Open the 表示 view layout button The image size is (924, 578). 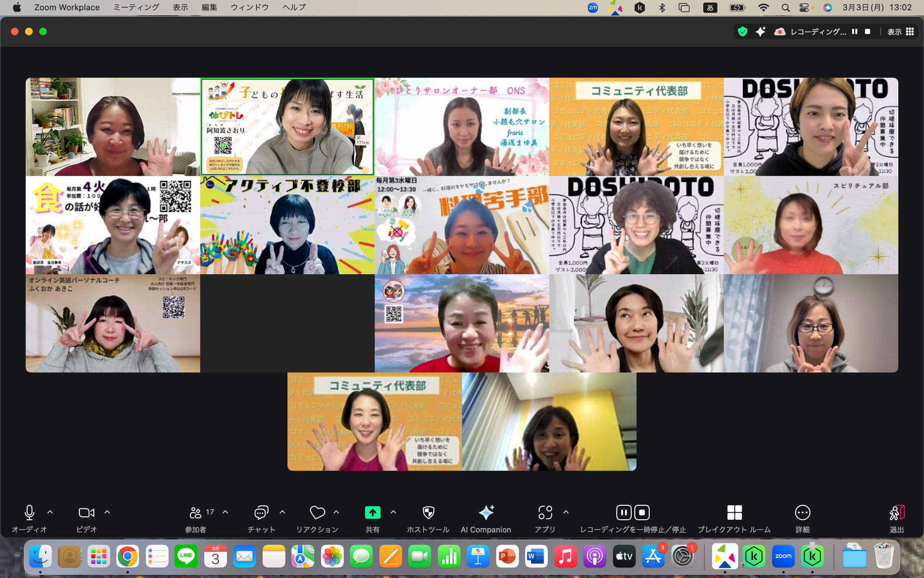901,32
